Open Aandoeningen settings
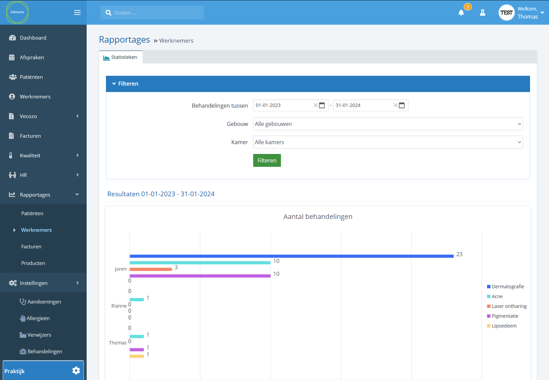The width and height of the screenshot is (549, 380). pos(44,302)
